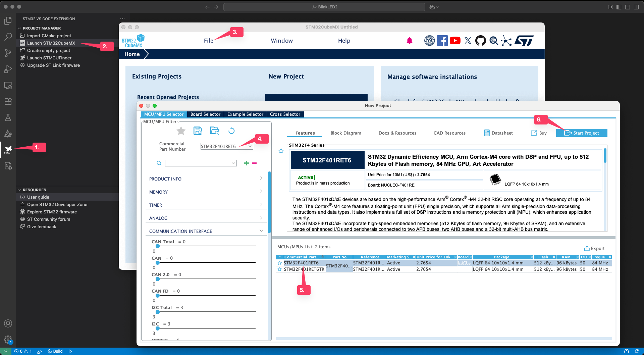Open the YouTube icon in CubeMX header

[x=455, y=41]
